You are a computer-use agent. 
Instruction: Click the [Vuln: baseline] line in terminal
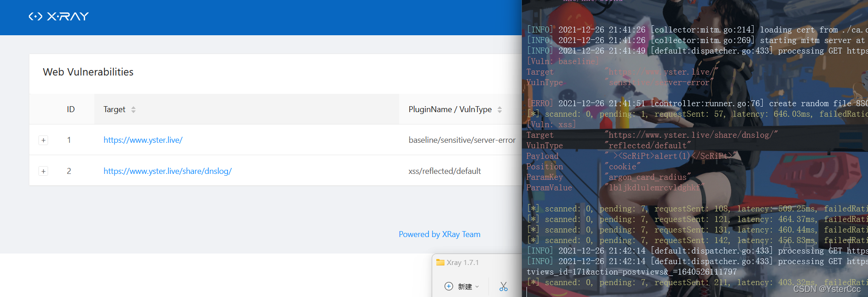coord(563,61)
